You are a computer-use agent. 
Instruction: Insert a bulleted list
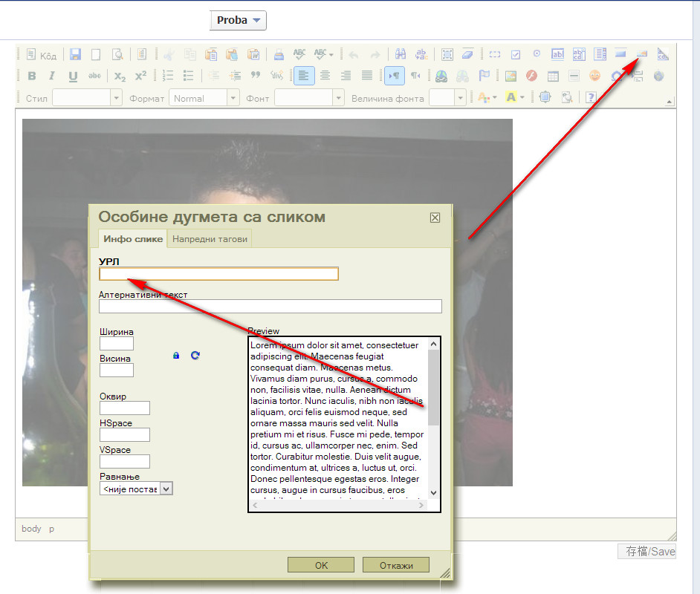pos(189,76)
